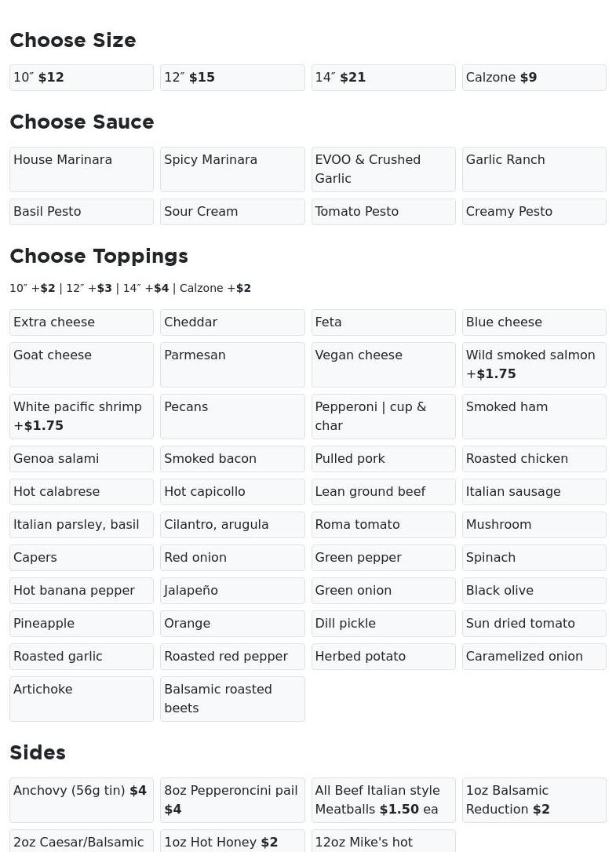Choose the 14″ $21 pizza size
Screen dimensions: 616x852
coord(383,78)
